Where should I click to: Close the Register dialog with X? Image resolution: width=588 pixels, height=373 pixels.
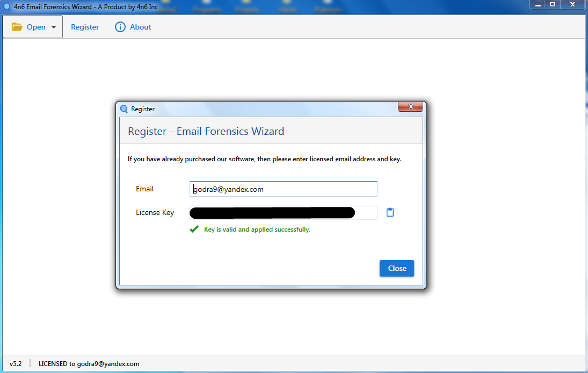(411, 106)
